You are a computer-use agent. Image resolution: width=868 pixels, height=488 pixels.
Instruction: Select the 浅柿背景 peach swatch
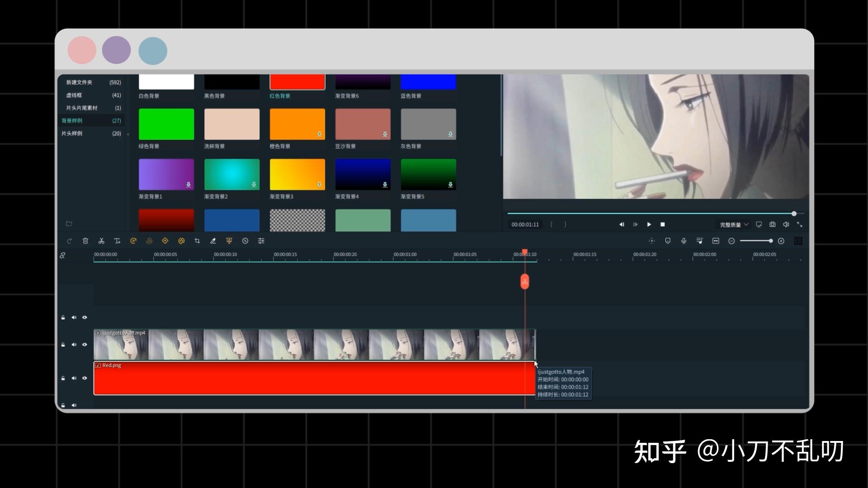click(x=232, y=124)
